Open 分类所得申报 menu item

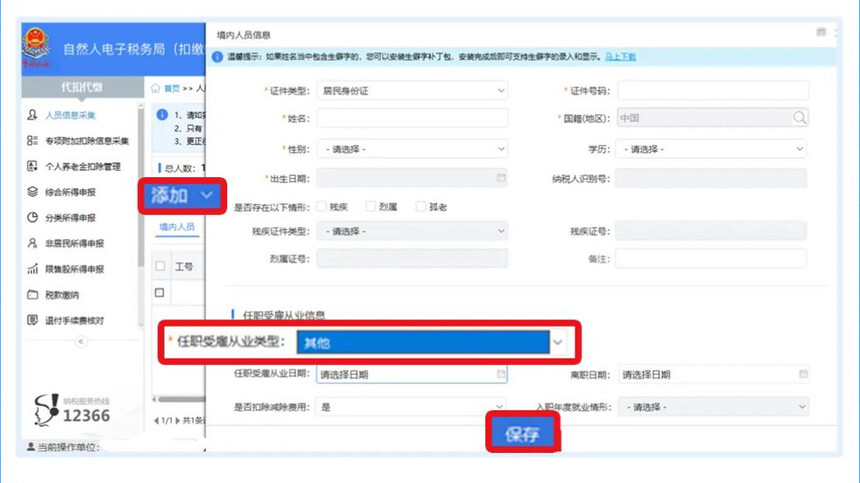point(70,218)
